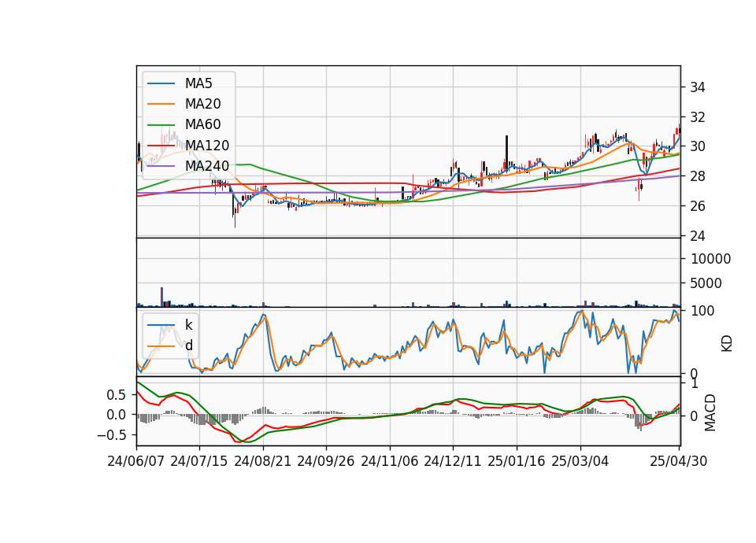Click the 25/03/04 date label
Image resolution: width=756 pixels, height=543 pixels.
click(580, 462)
